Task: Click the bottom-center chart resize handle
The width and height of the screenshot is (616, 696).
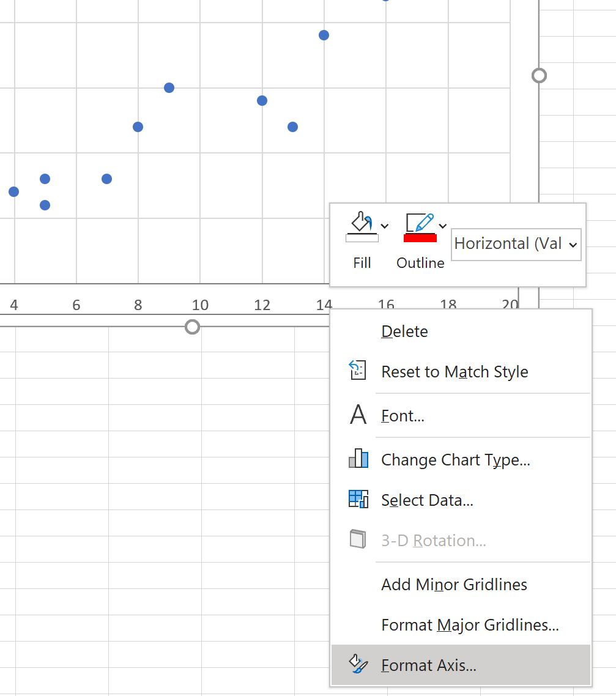Action: pyautogui.click(x=191, y=327)
